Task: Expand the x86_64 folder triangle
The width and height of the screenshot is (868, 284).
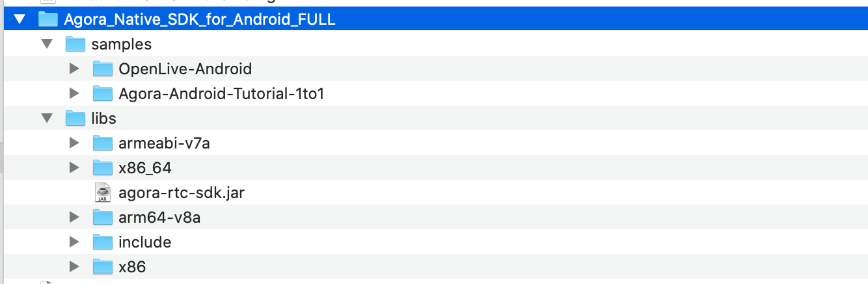Action: coord(74,167)
